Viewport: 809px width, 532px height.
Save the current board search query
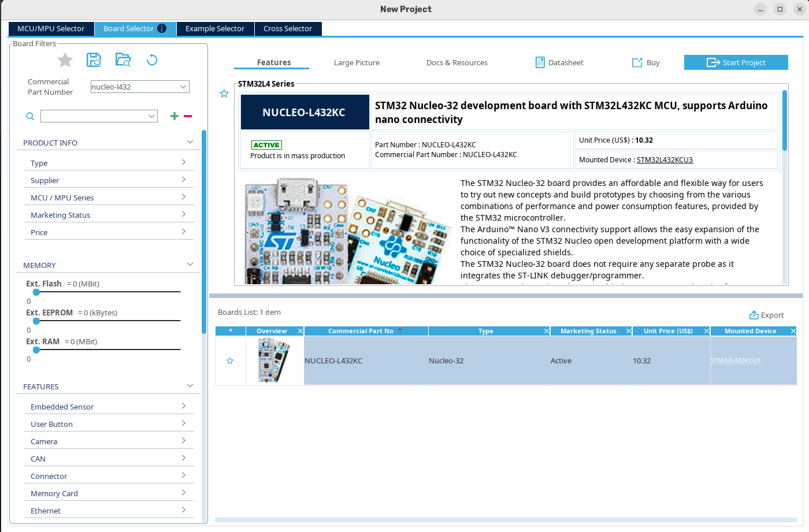[94, 59]
